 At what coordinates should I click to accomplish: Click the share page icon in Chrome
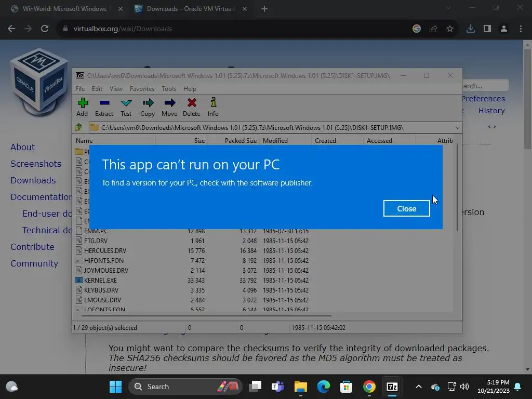[x=433, y=29]
